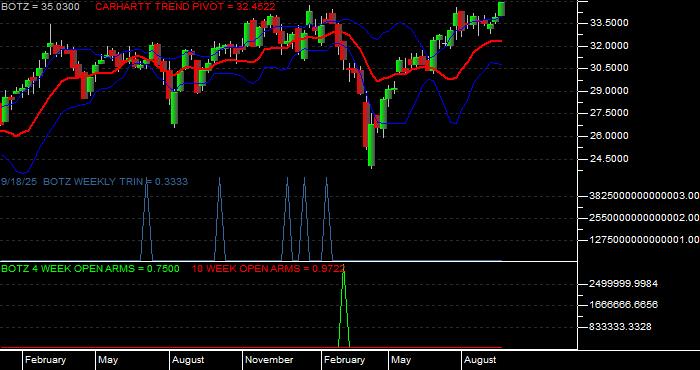Click the last green candlestick at the chart high
The height and width of the screenshot is (370, 700).
tap(501, 8)
